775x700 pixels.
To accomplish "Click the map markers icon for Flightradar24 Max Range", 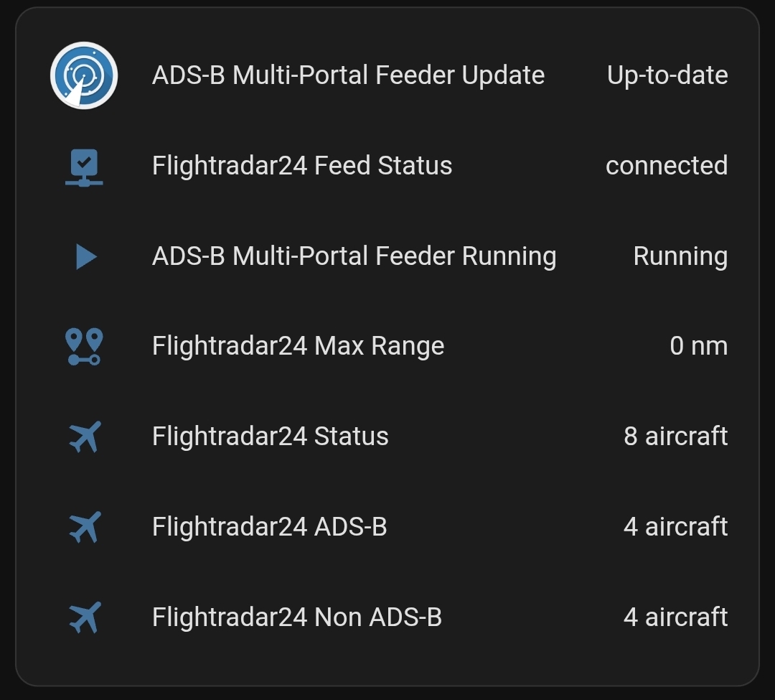I will coord(84,345).
